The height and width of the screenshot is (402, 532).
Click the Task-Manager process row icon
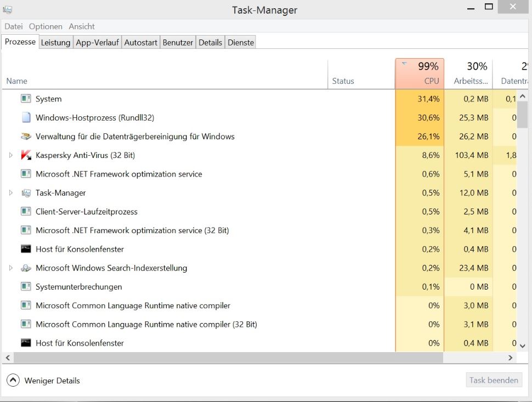pyautogui.click(x=26, y=193)
